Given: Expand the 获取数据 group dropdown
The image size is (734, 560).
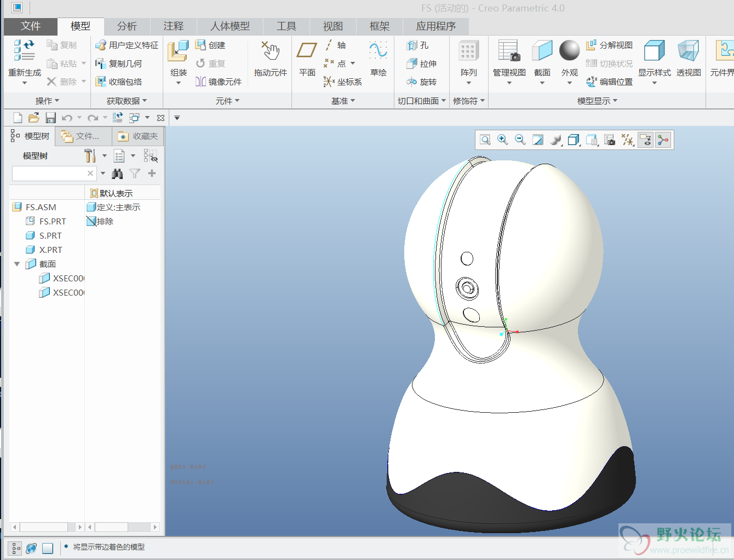Looking at the screenshot, I should (127, 101).
